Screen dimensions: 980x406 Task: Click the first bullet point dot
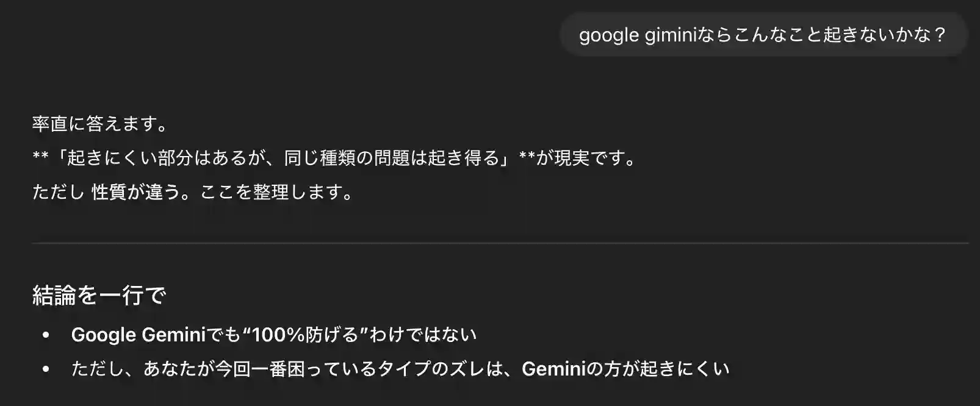click(45, 335)
